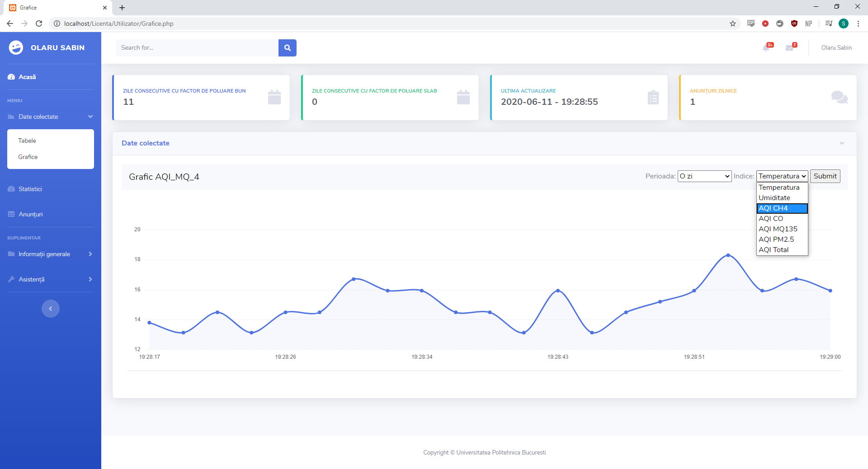
Task: Expand Informații generale submenu
Action: point(50,254)
